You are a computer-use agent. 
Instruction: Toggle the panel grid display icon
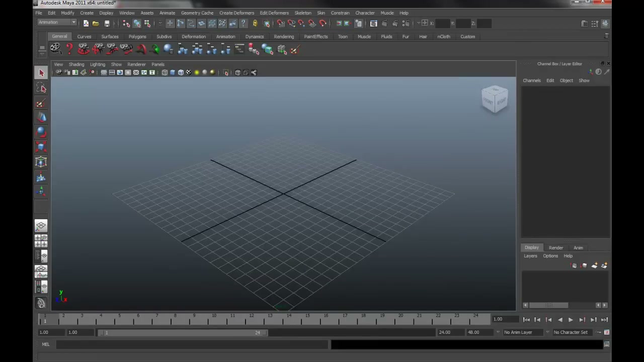pos(104,72)
